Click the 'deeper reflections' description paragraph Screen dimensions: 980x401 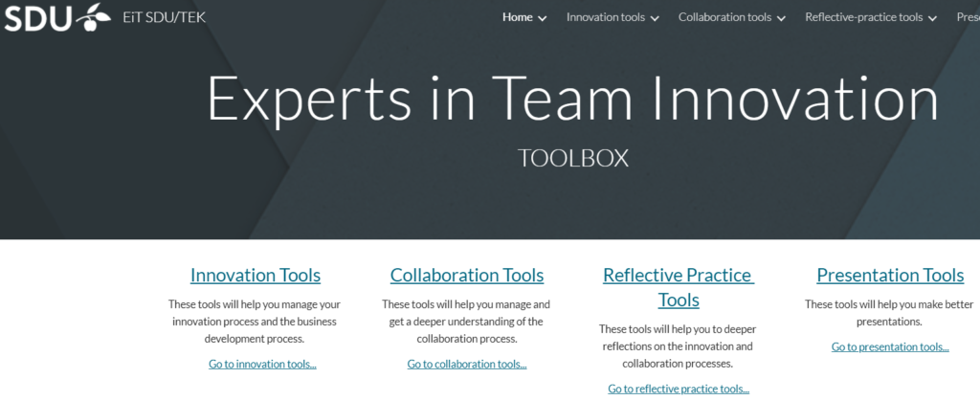(x=679, y=346)
